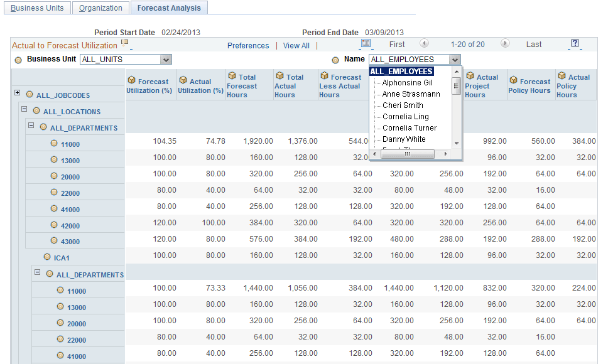Image resolution: width=608 pixels, height=364 pixels.
Task: Open the Business Unit ALL_UNITS dropdown
Action: tap(166, 59)
